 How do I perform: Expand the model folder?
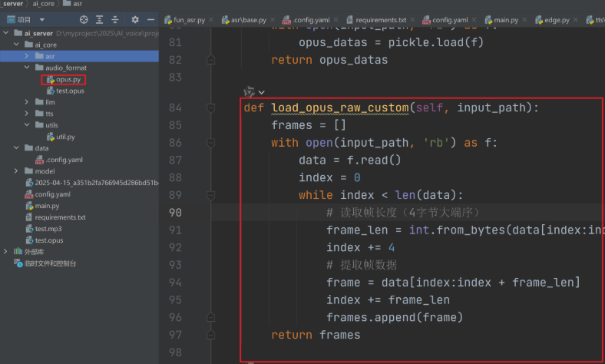(16, 171)
